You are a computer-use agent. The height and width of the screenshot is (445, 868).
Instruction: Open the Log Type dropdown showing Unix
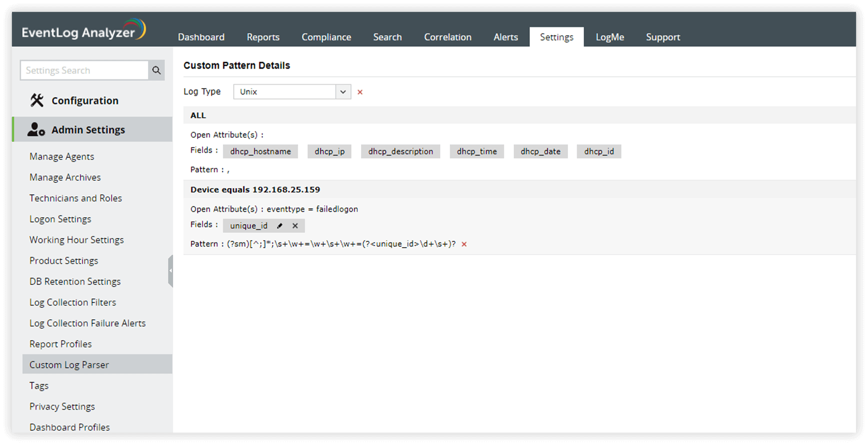292,92
